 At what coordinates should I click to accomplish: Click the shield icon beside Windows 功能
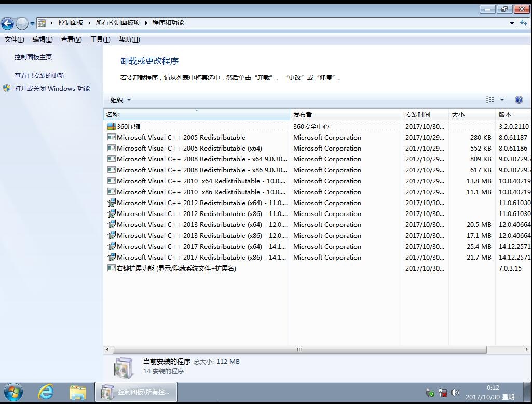point(7,89)
